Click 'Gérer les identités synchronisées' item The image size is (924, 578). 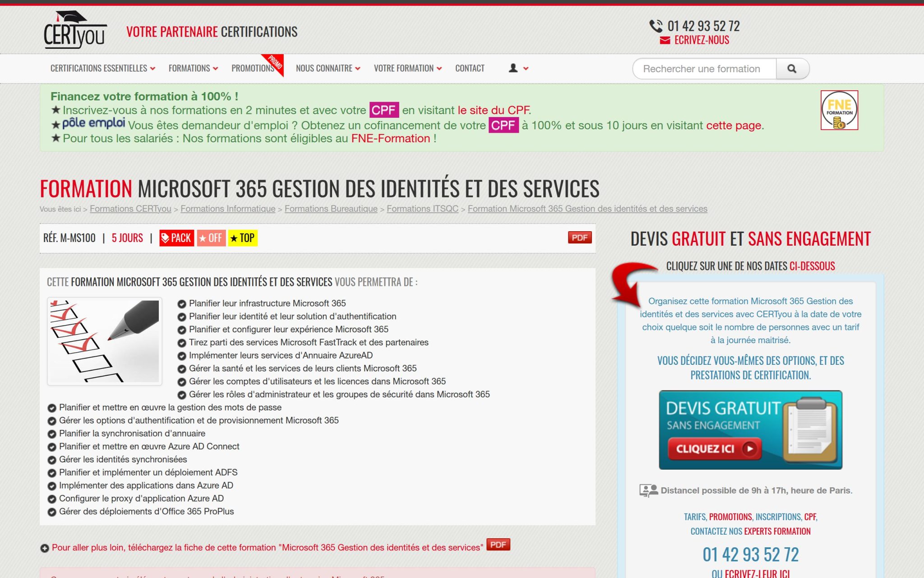pos(123,460)
